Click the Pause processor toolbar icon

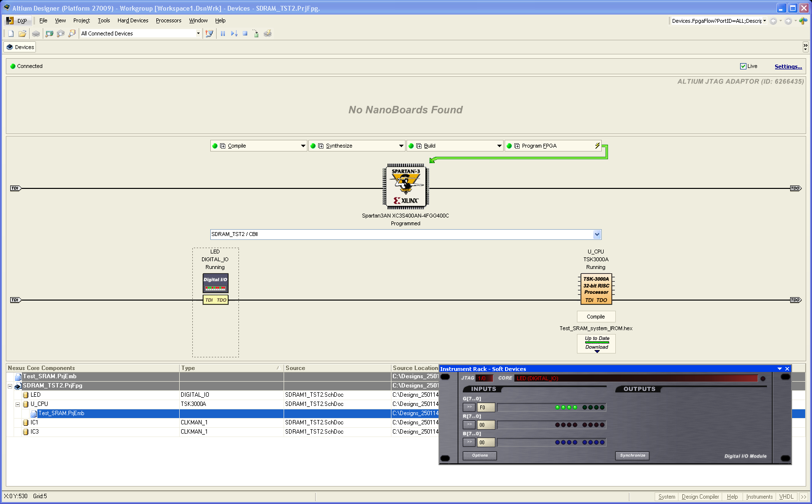point(223,34)
